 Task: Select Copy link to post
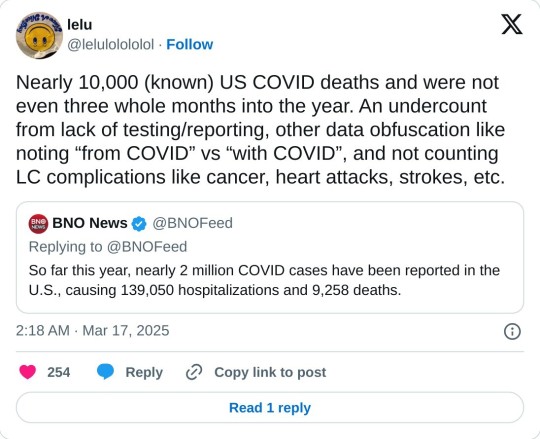270,372
